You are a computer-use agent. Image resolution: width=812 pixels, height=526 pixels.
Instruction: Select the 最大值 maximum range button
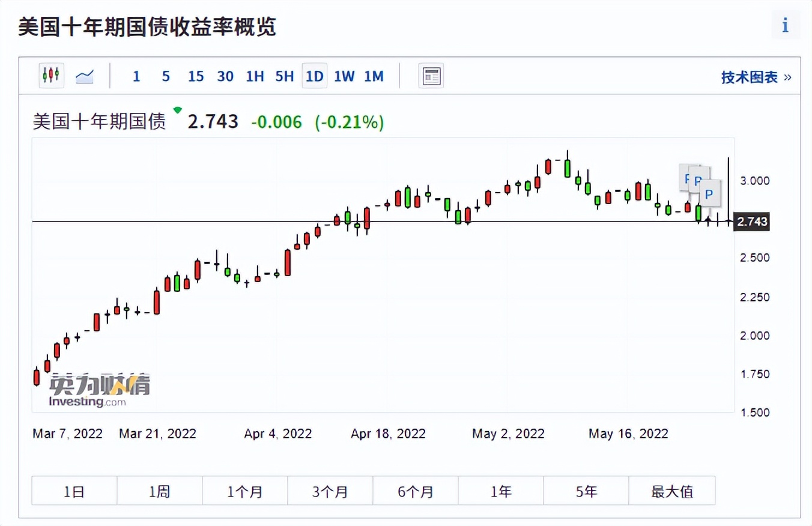tap(672, 491)
